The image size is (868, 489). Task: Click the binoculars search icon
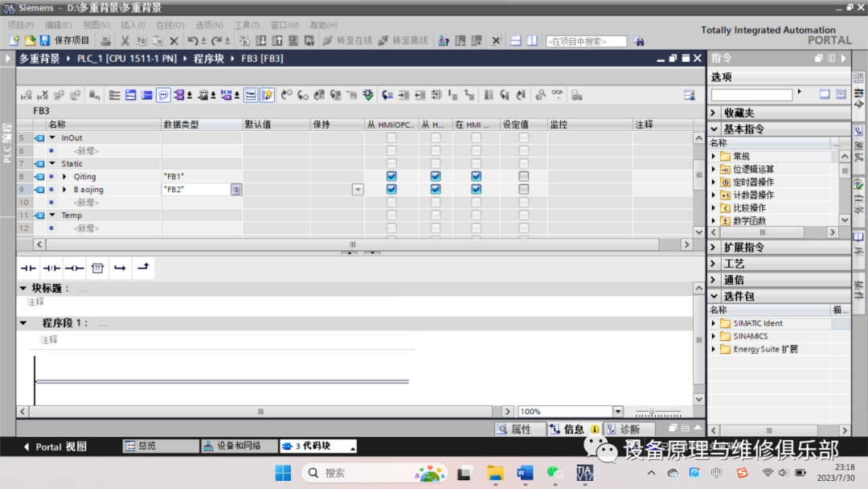click(x=639, y=41)
